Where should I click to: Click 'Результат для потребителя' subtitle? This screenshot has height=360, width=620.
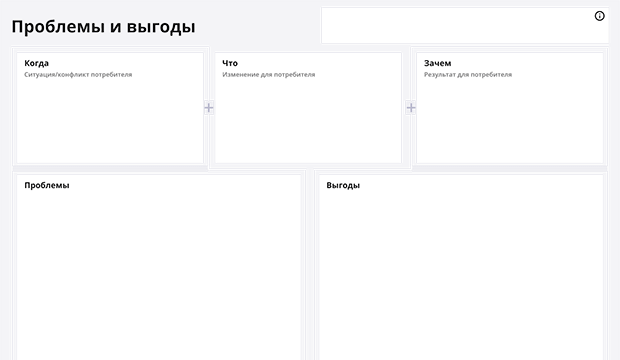point(468,74)
